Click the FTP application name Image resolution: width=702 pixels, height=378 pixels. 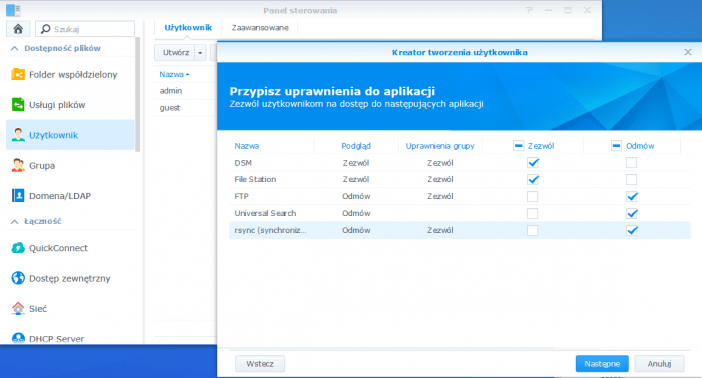[x=241, y=197]
